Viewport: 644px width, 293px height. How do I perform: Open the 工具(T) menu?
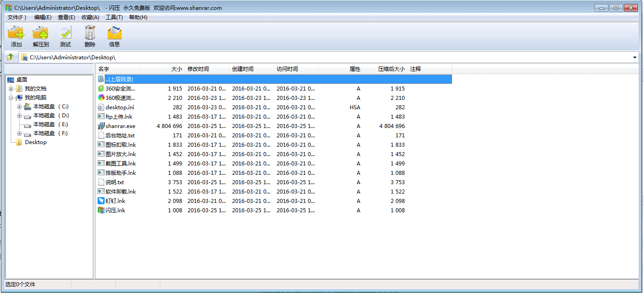point(114,17)
